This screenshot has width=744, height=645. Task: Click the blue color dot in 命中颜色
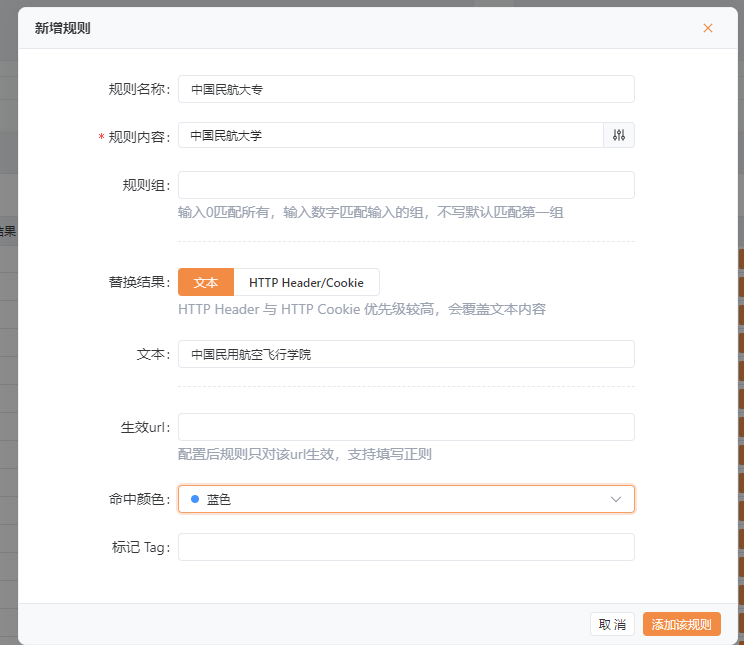coord(195,499)
